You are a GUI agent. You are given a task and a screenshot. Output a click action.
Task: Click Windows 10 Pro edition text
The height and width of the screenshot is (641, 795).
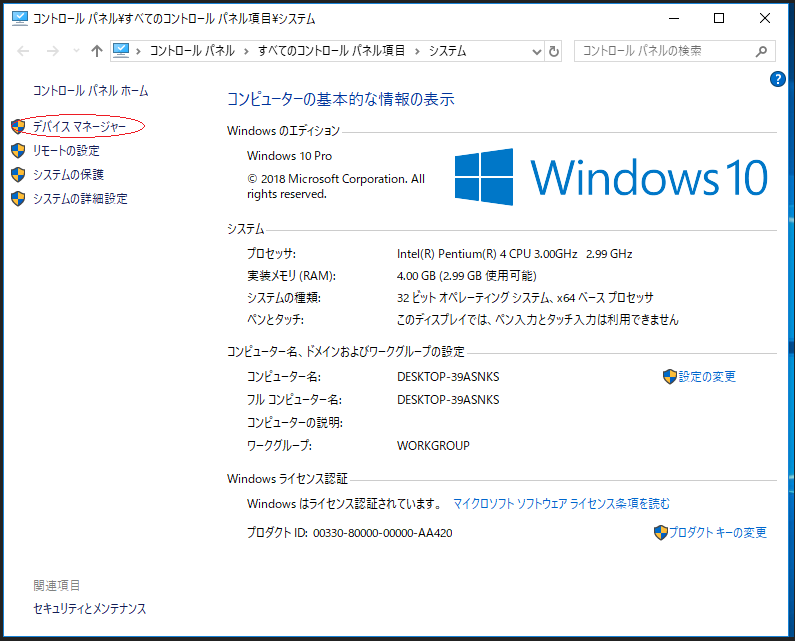click(290, 156)
